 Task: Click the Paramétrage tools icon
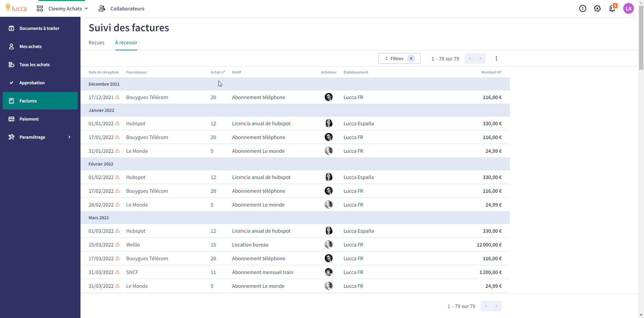pyautogui.click(x=11, y=137)
